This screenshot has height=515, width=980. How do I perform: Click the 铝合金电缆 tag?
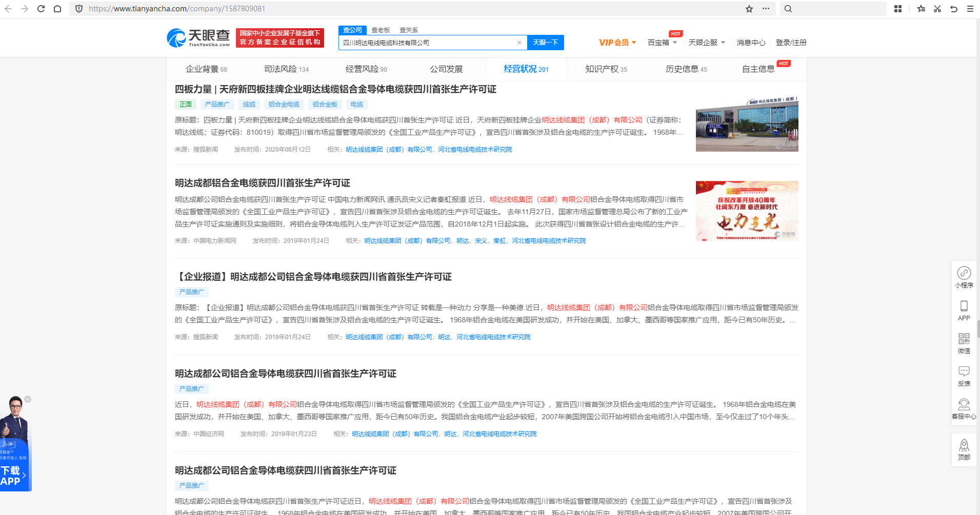pyautogui.click(x=284, y=105)
